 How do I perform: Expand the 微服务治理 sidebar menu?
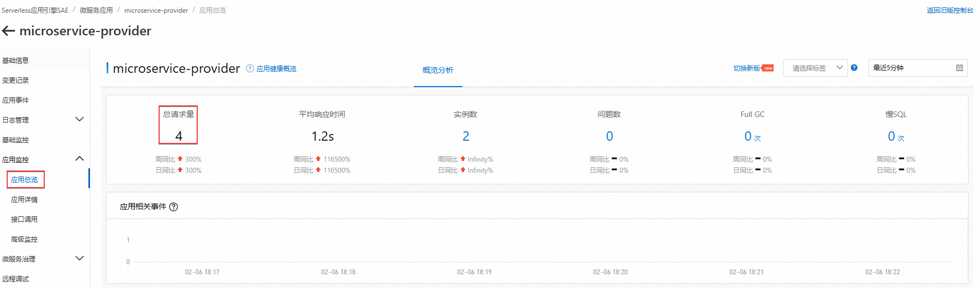click(79, 259)
